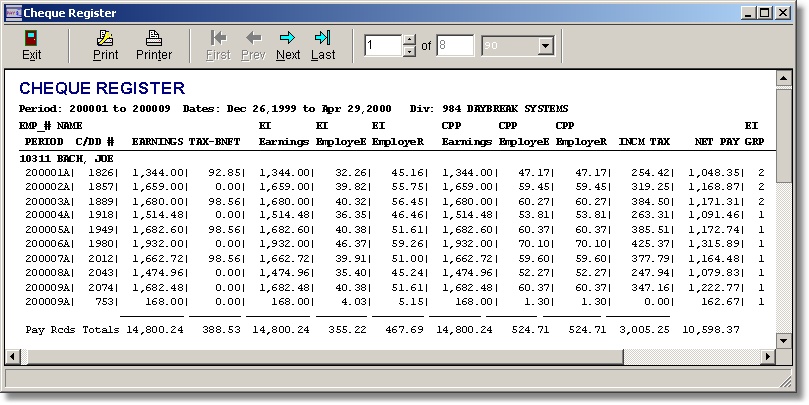The width and height of the screenshot is (809, 405).
Task: Advance to the Next page
Action: tap(288, 45)
